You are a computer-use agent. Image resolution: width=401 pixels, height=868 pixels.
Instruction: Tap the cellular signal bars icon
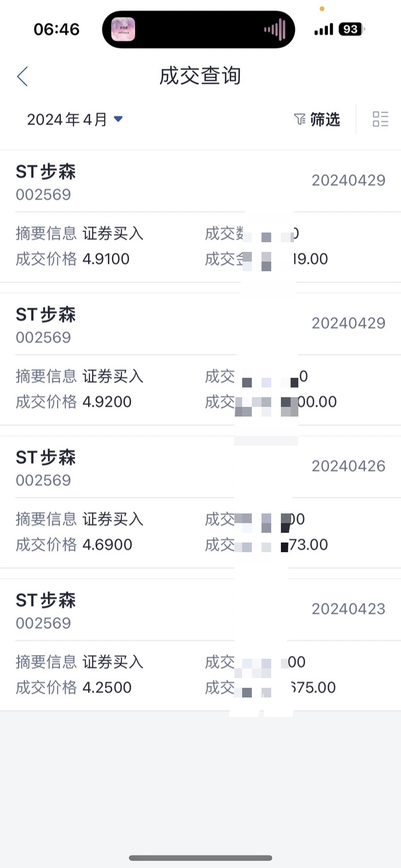(x=324, y=30)
